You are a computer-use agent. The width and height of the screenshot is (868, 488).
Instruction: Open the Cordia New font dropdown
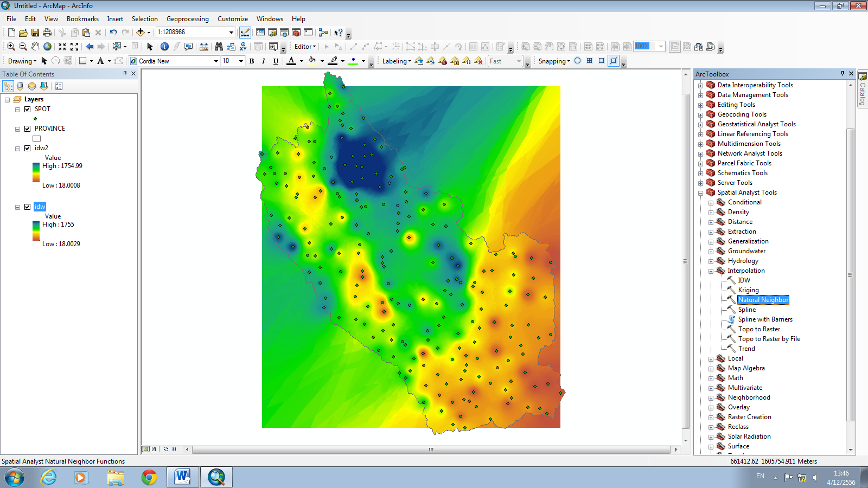(216, 61)
